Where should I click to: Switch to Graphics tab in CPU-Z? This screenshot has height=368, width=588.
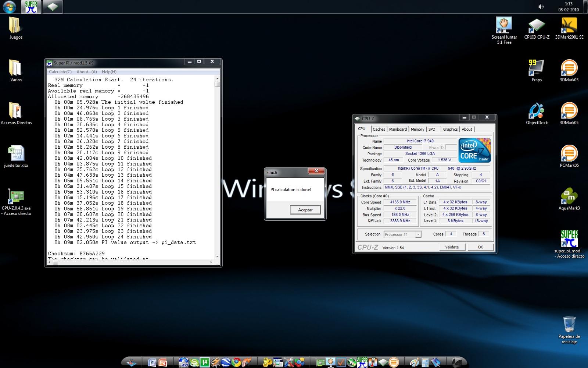pos(450,129)
